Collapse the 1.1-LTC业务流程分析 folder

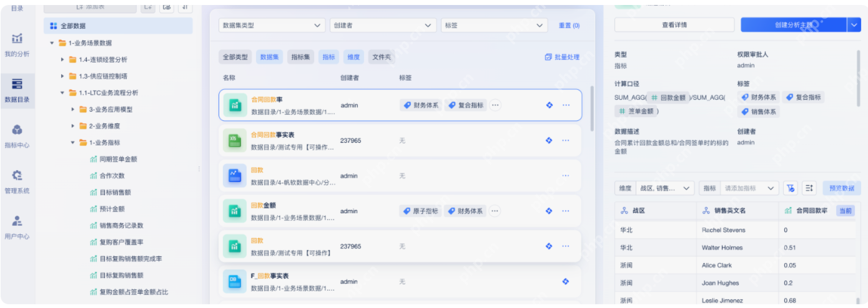[x=63, y=93]
